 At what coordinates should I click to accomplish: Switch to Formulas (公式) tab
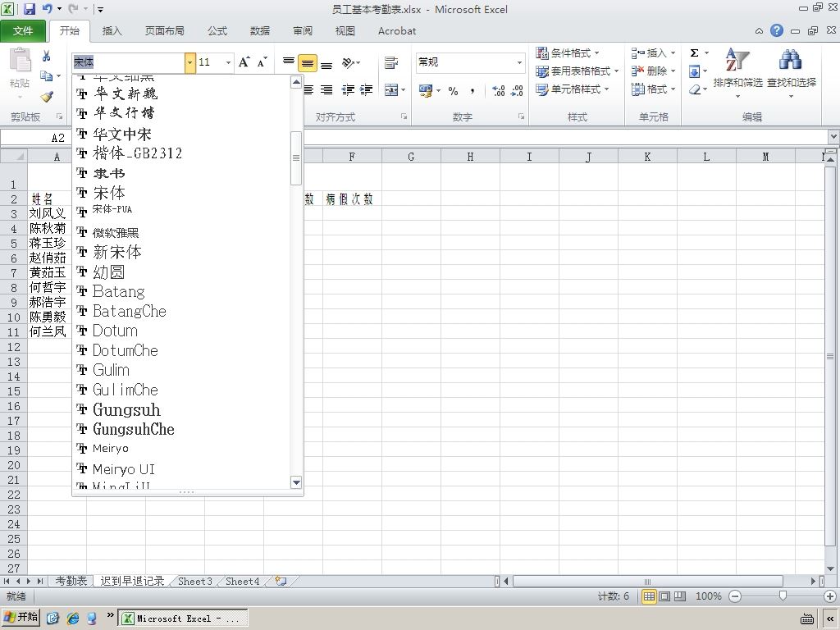(x=217, y=31)
